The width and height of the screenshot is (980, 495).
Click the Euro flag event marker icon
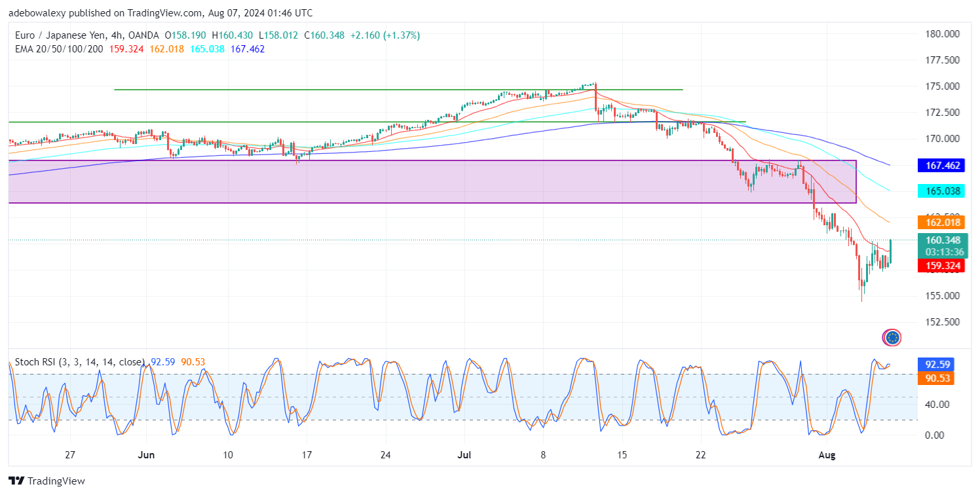[892, 338]
